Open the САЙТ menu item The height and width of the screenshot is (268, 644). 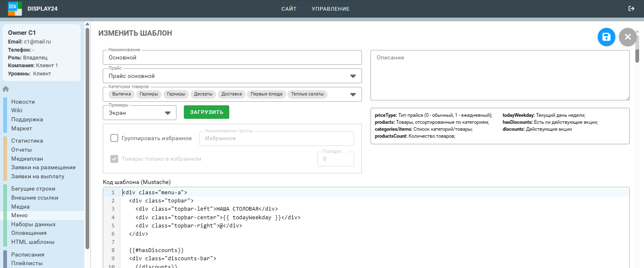click(x=289, y=9)
